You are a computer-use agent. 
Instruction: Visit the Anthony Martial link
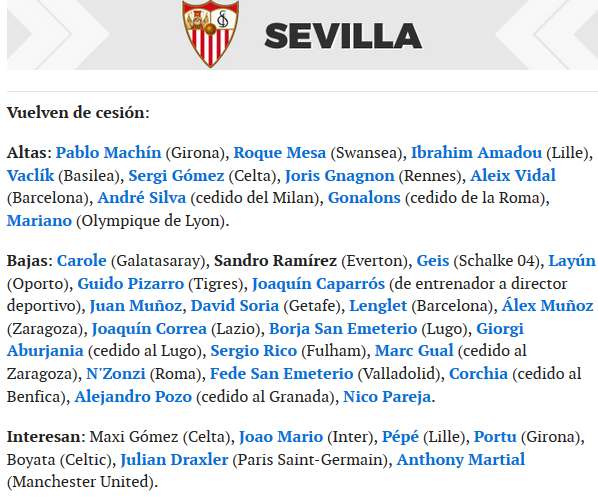point(461,459)
